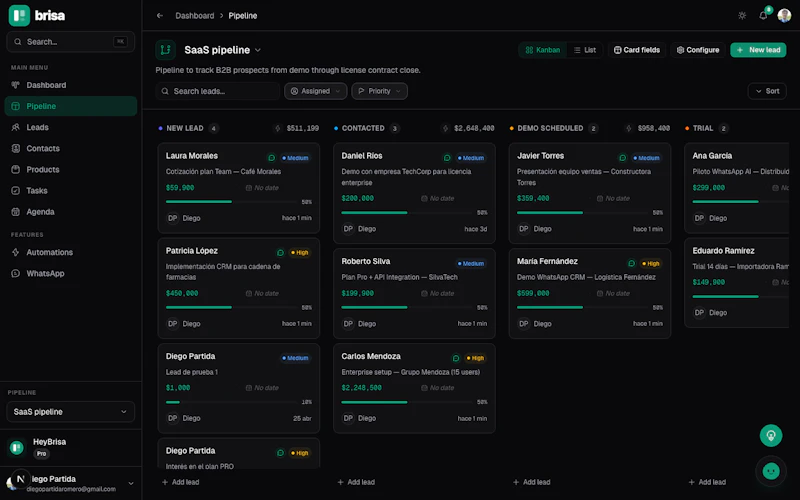Focus the Search leads field

click(218, 91)
